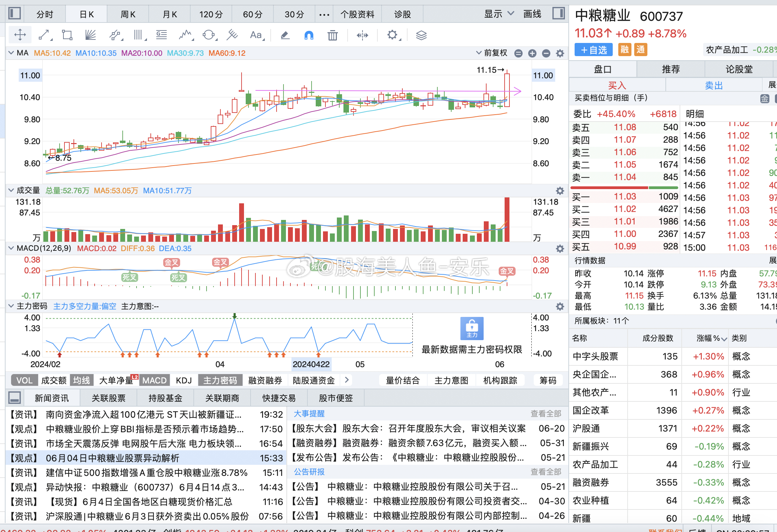Click the 融 margin trading badge

pyautogui.click(x=625, y=50)
